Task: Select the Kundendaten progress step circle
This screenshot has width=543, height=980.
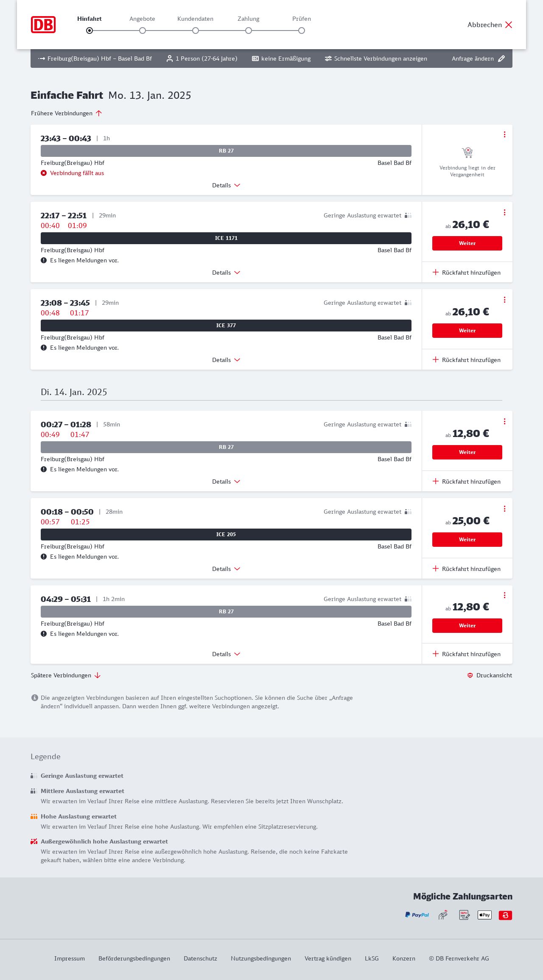Action: tap(196, 31)
